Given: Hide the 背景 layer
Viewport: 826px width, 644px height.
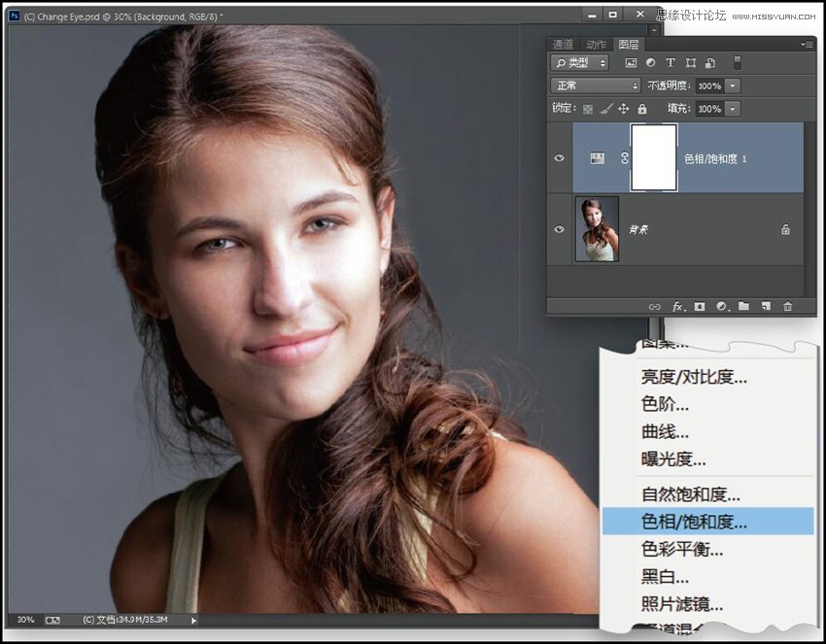Looking at the screenshot, I should point(559,229).
